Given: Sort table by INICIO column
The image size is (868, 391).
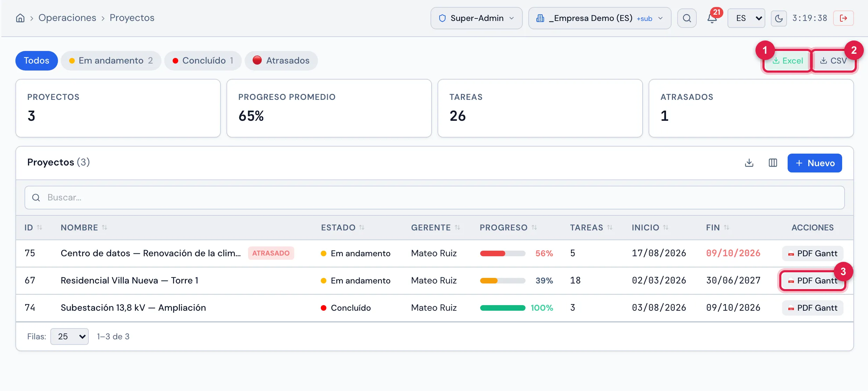Looking at the screenshot, I should pos(650,228).
